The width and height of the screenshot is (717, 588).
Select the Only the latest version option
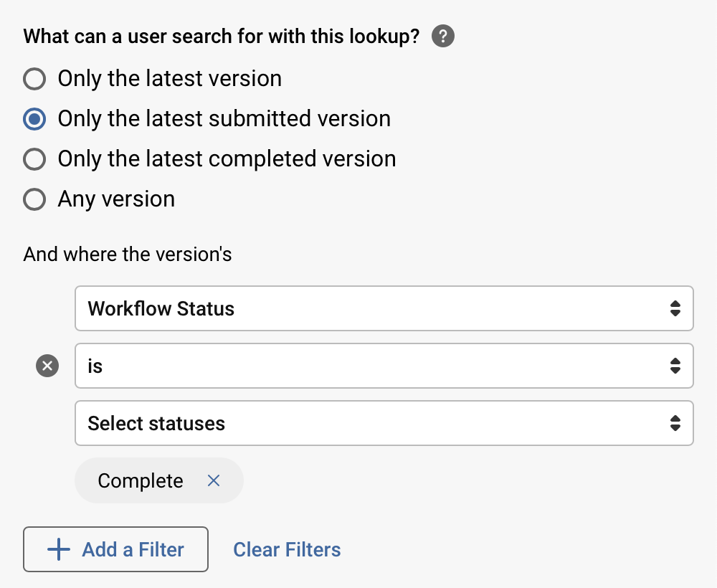point(34,79)
